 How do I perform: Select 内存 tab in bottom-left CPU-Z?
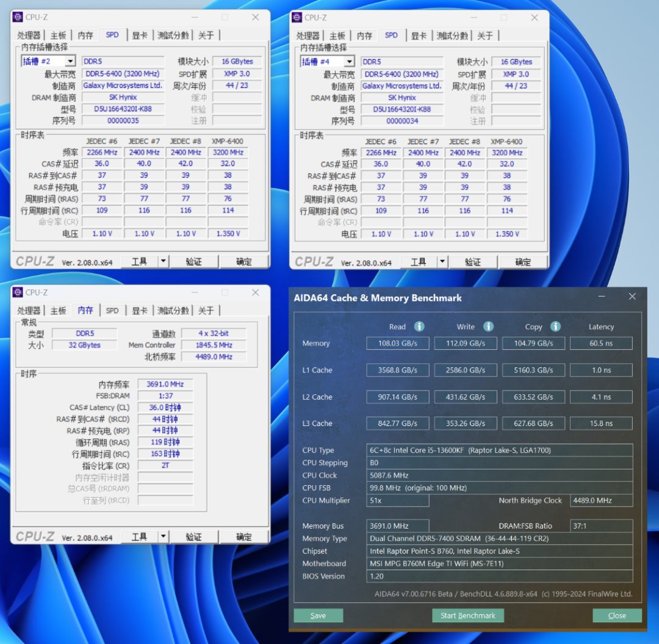coord(85,310)
